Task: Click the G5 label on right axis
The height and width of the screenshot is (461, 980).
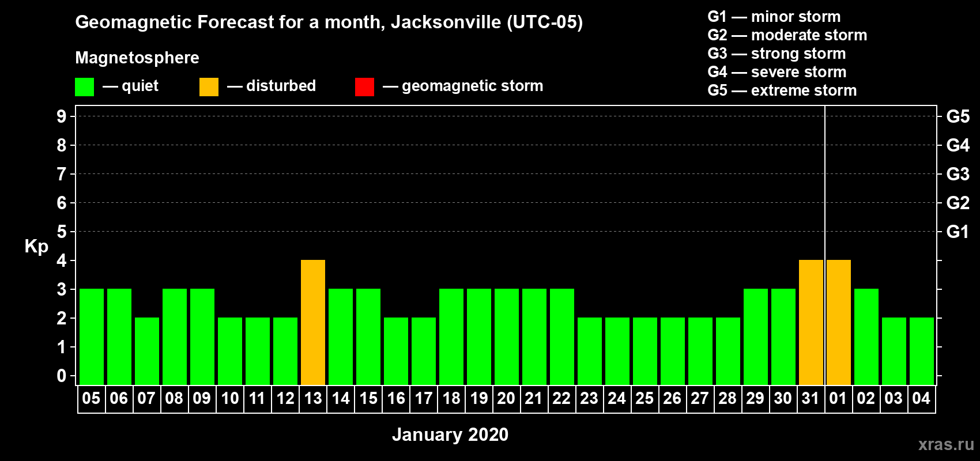Action: (958, 116)
